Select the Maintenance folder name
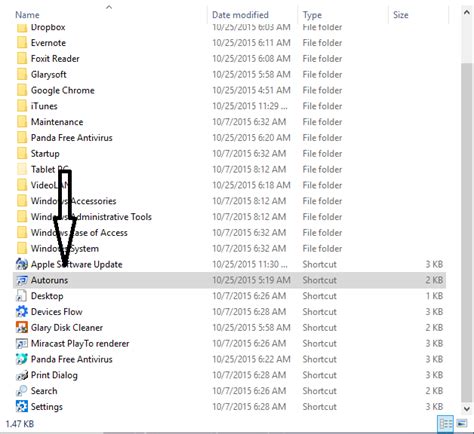474x434 pixels. coord(57,122)
